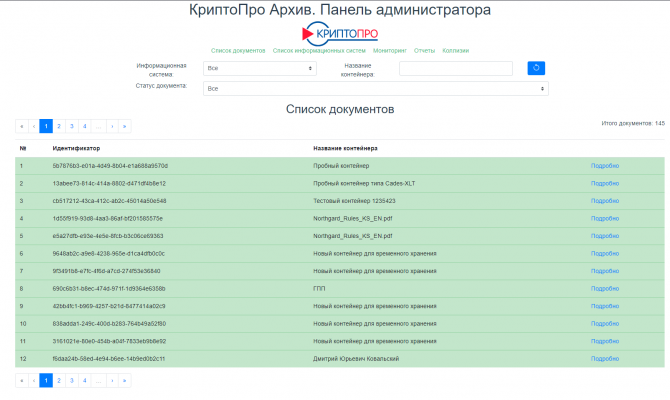Go to page 4 in top pagination

(85, 126)
